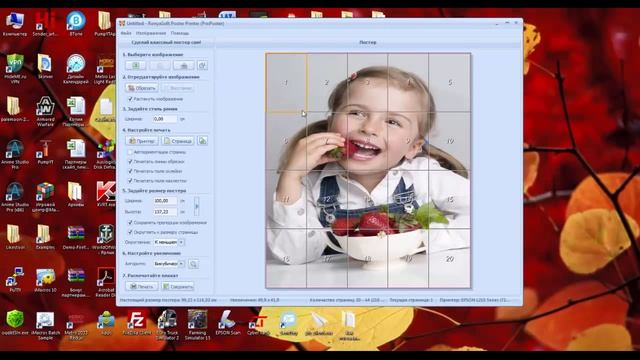640x360 pixels.
Task: Click the Печать print button
Action: (141, 287)
